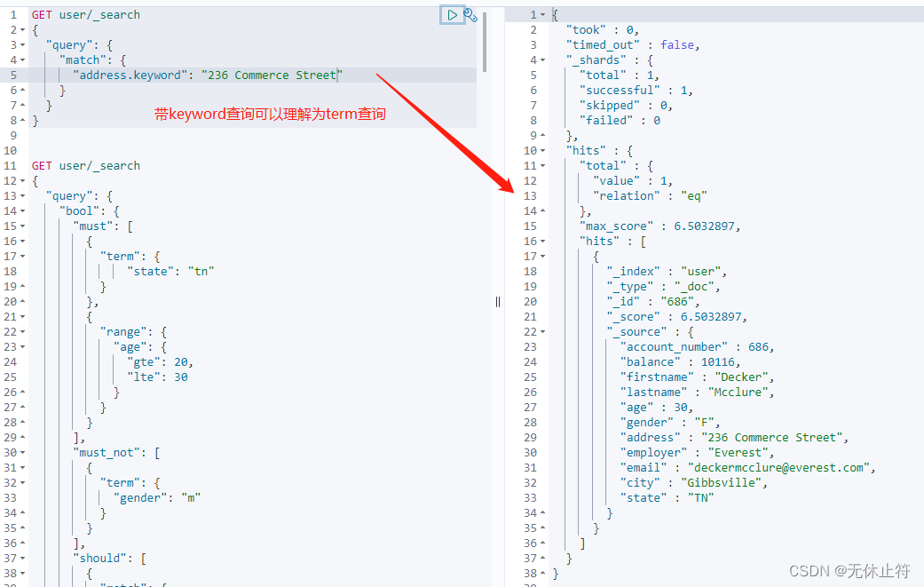924x587 pixels.
Task: Click the "state" : "TN" response line
Action: [667, 498]
